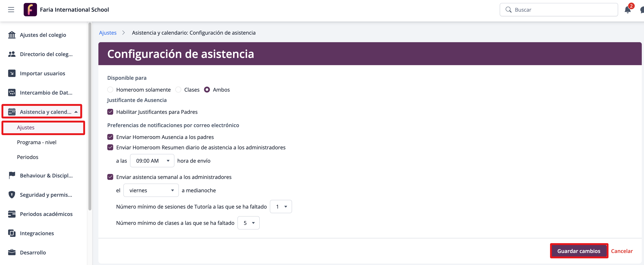This screenshot has width=644, height=265.
Task: Select the Clases radio option
Action: 178,90
